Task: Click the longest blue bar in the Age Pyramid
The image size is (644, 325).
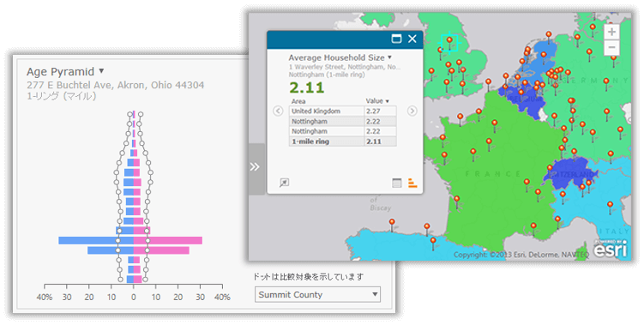Action: (x=96, y=240)
